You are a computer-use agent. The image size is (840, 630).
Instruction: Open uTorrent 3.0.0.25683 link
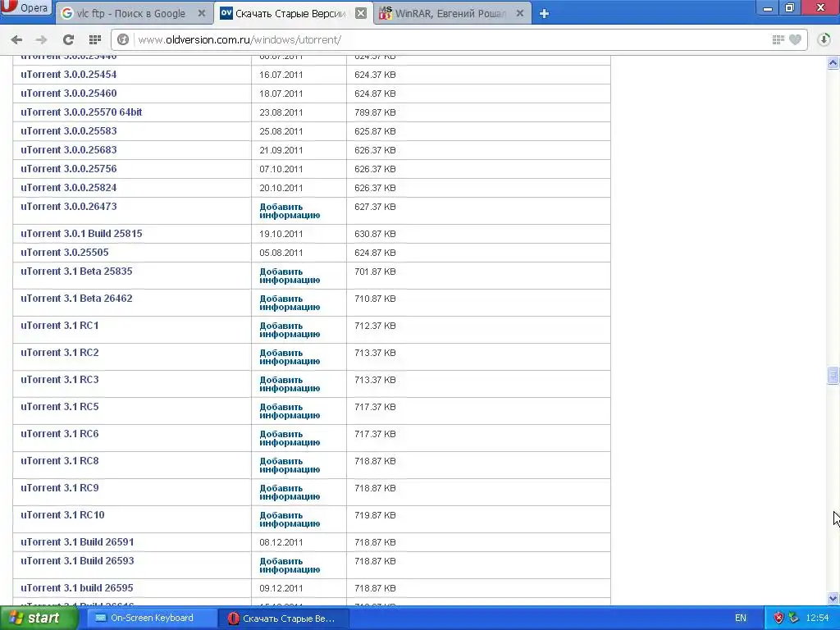(x=69, y=150)
